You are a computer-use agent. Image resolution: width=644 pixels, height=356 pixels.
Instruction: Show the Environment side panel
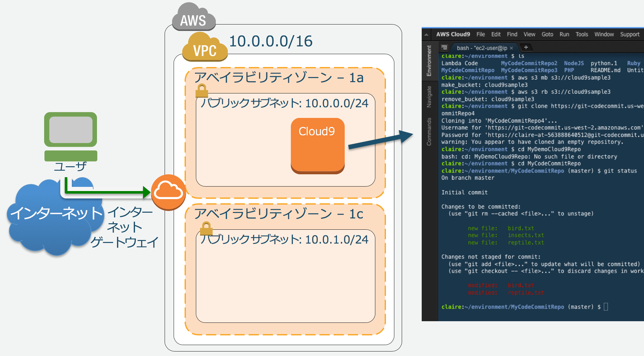429,61
